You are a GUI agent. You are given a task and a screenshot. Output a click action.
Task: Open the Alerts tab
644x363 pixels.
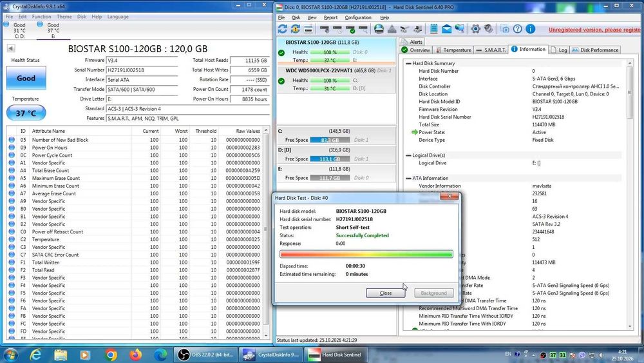(412, 41)
